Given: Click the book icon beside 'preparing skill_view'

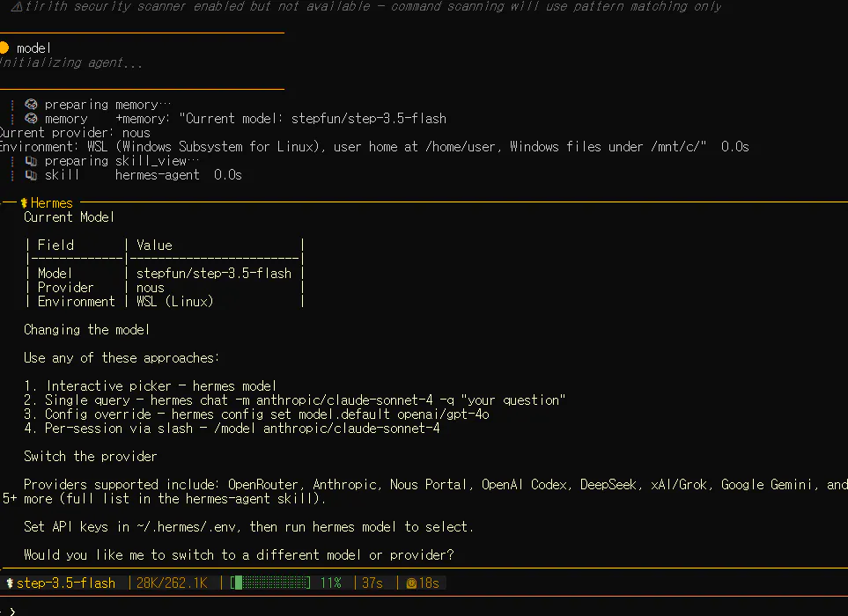Looking at the screenshot, I should pyautogui.click(x=32, y=160).
